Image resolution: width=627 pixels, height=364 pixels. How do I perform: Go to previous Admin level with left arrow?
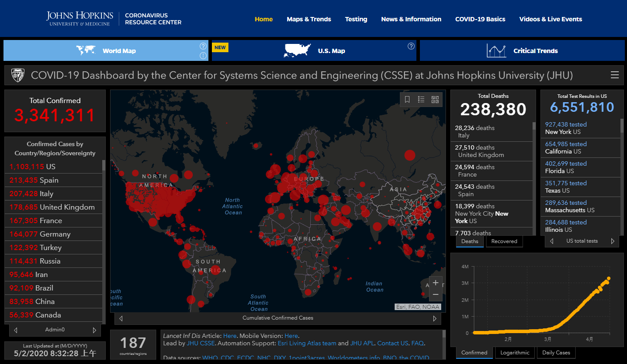pyautogui.click(x=16, y=330)
